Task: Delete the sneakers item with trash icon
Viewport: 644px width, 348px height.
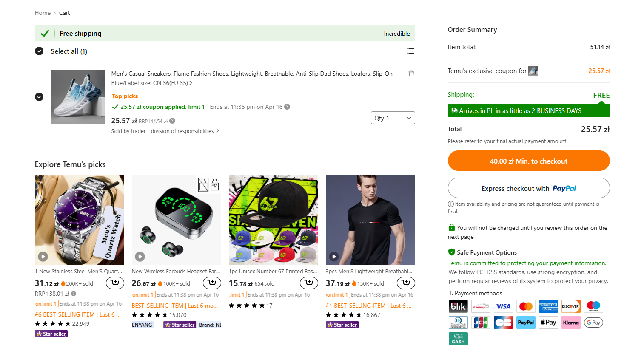Action: [x=411, y=74]
